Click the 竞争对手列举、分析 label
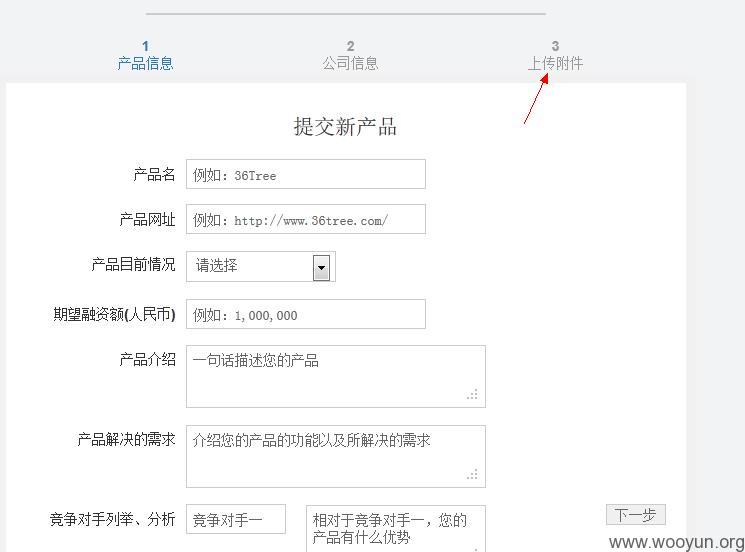745x552 pixels. (112, 519)
